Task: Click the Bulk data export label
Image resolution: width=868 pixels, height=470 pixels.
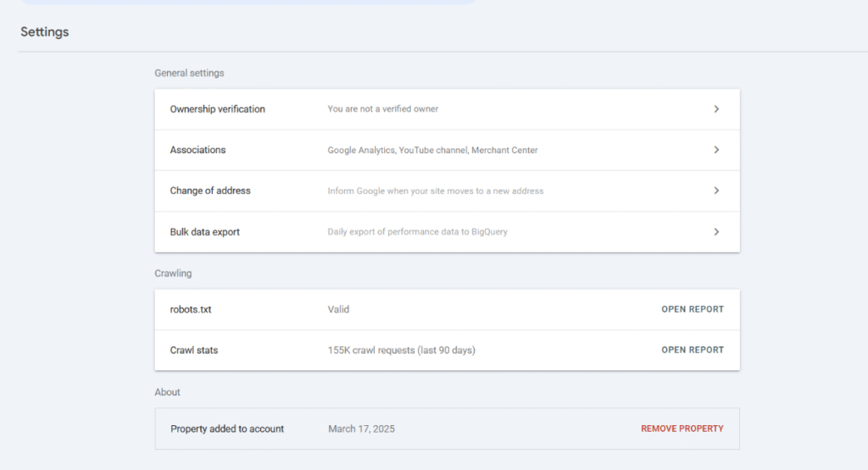Action: 204,232
